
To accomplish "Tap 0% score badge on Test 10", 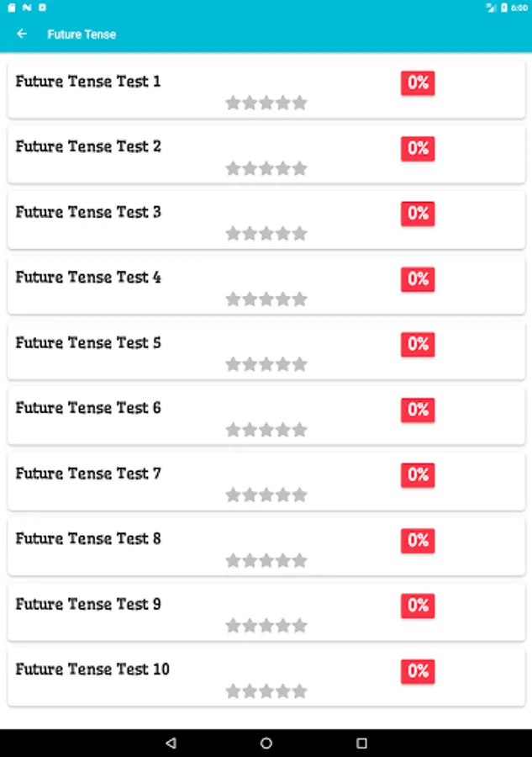I will (418, 670).
